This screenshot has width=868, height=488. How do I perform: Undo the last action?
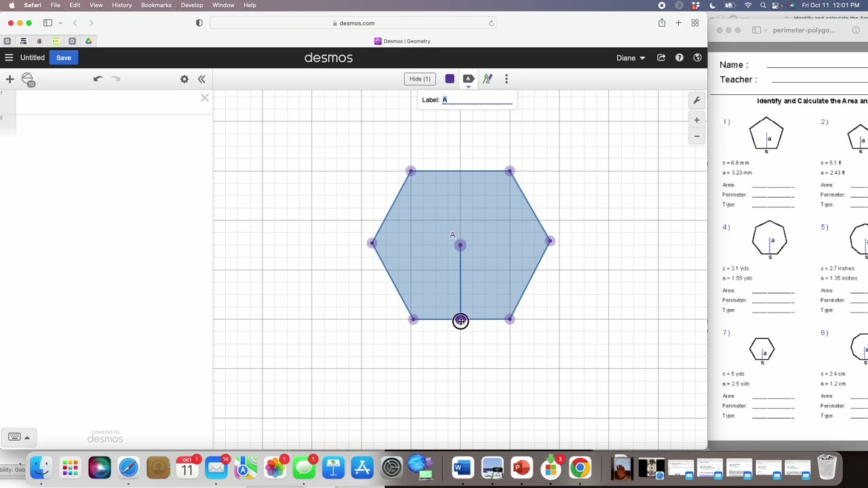[98, 79]
